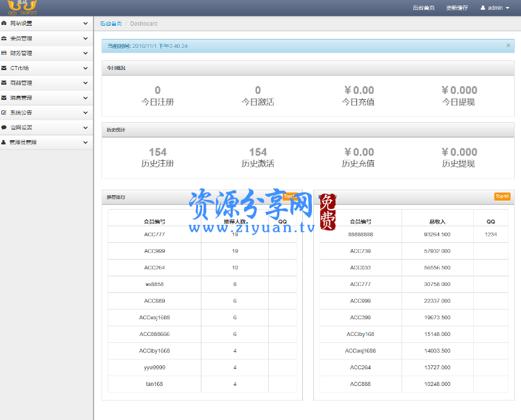Image resolution: width=521 pixels, height=420 pixels.
Task: Click the icon next to 会员管理
Action: click(x=4, y=38)
